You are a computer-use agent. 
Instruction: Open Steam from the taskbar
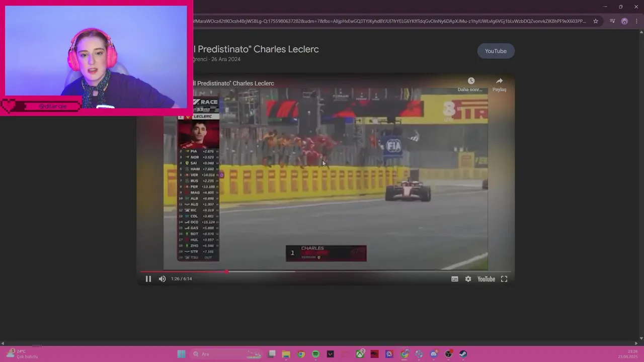point(463,354)
